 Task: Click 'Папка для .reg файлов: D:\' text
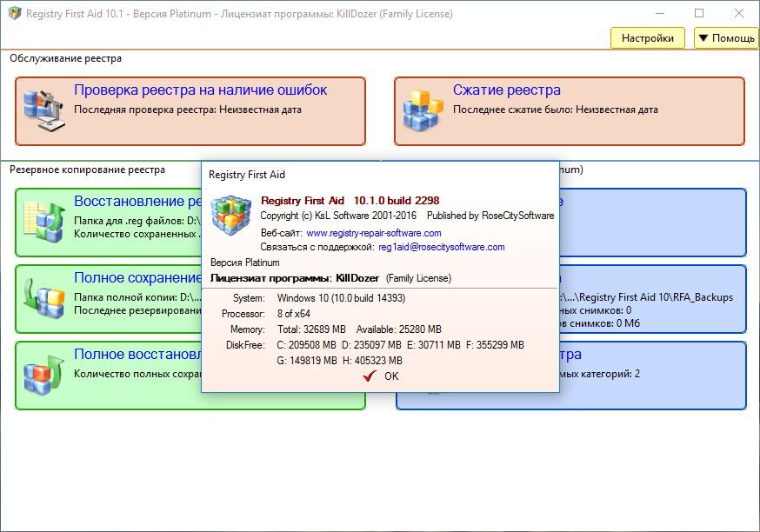pos(137,221)
